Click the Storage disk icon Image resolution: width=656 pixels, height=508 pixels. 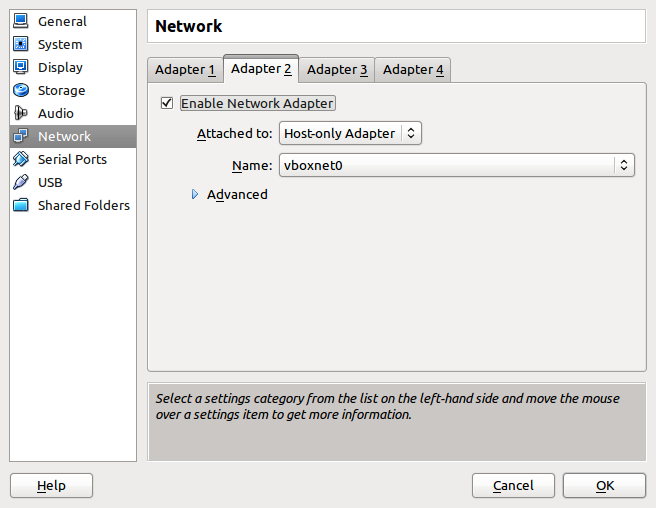[21, 90]
